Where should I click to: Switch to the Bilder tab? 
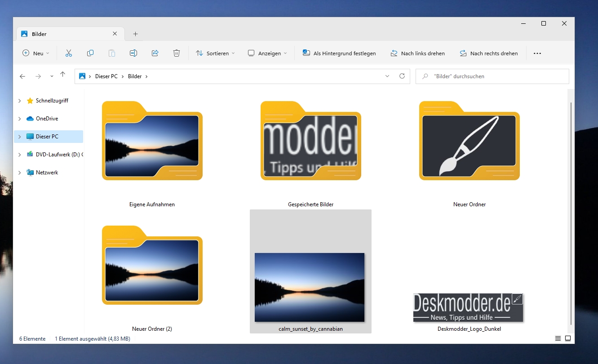[x=70, y=34]
